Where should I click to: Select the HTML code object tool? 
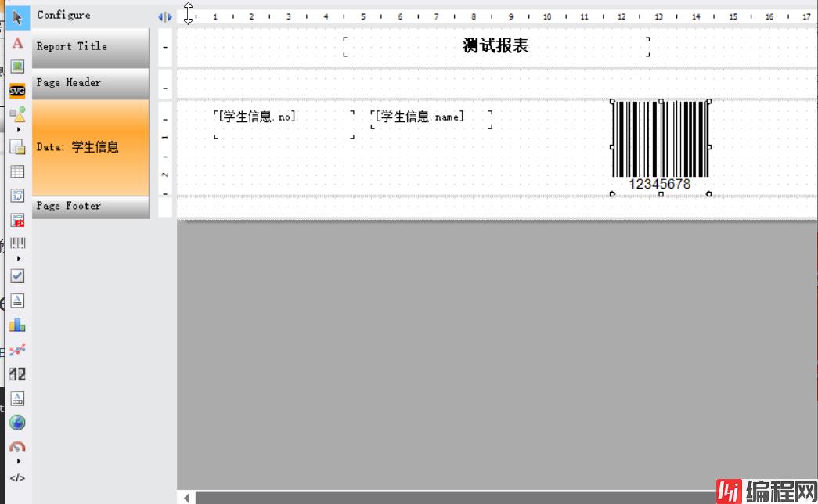coord(17,477)
